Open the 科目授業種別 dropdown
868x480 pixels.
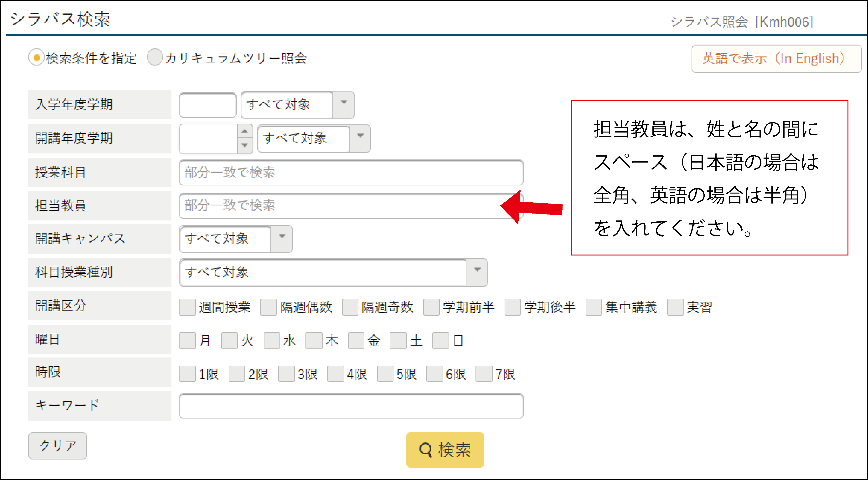click(x=333, y=272)
